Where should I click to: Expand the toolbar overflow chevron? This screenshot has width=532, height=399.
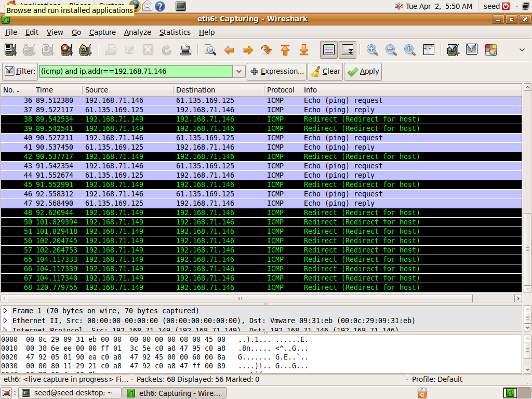(522, 50)
